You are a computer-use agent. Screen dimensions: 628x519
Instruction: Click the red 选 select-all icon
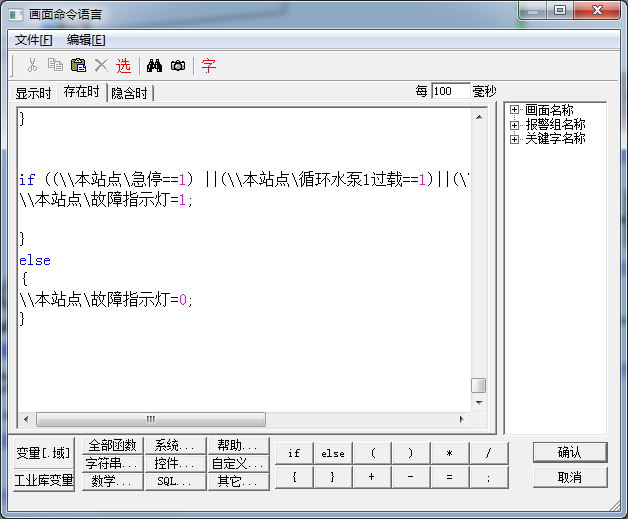123,66
